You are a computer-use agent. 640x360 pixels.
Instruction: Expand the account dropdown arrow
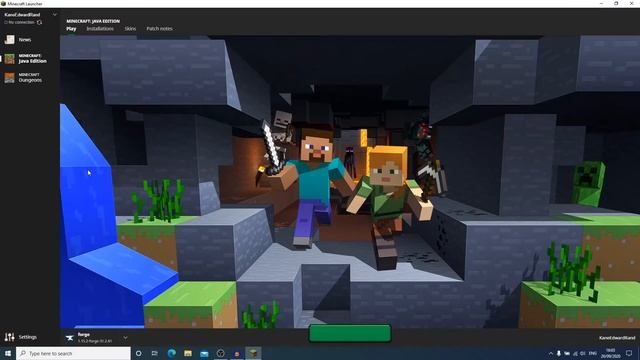coord(55,15)
